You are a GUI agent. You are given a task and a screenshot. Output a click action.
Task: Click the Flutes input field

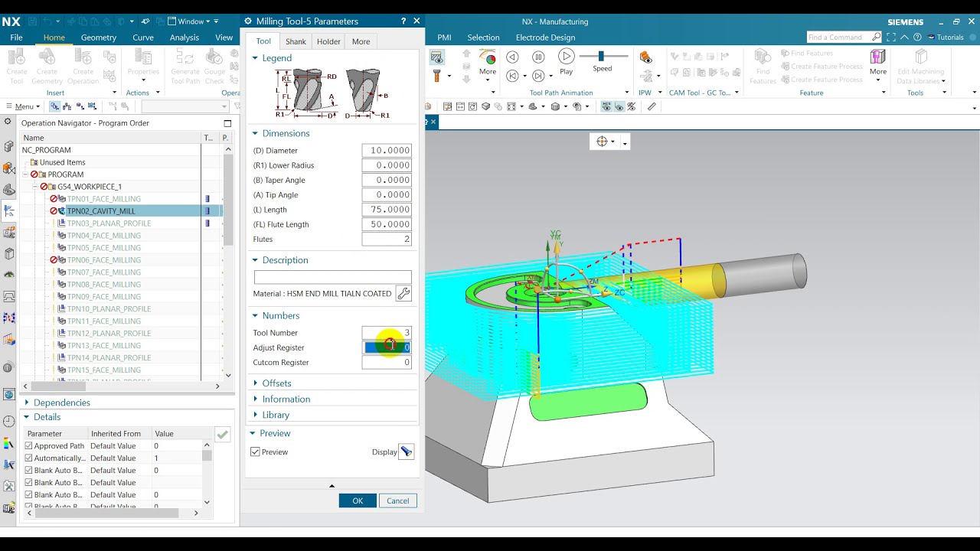(x=387, y=240)
